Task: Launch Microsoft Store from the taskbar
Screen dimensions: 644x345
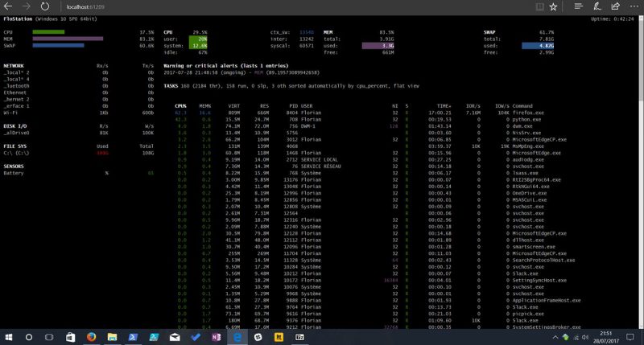Action: 70,337
